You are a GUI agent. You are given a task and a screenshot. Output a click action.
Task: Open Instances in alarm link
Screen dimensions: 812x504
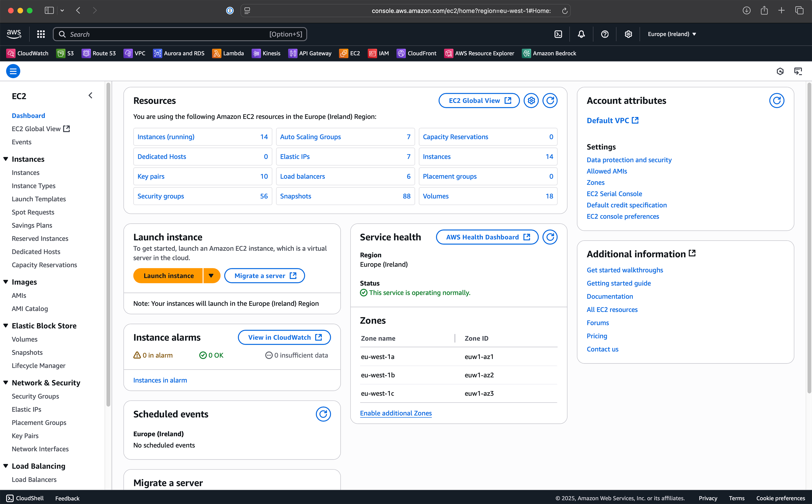click(x=160, y=380)
